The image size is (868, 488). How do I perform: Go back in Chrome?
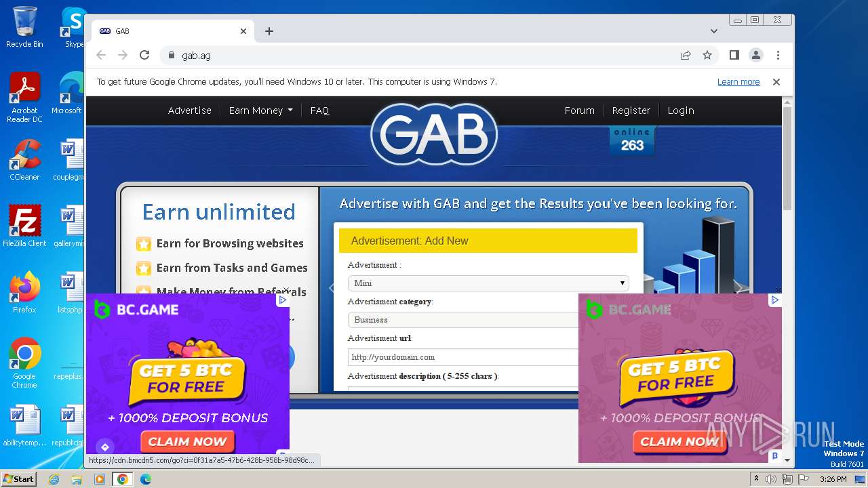click(101, 55)
